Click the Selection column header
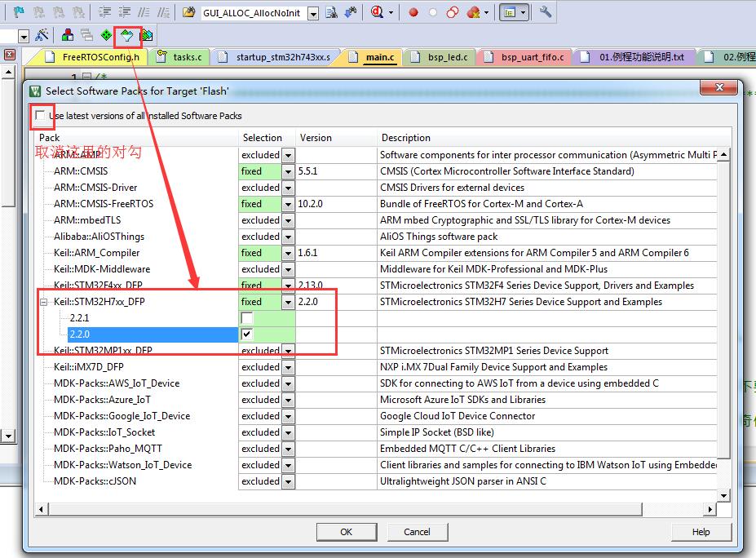This screenshot has width=756, height=558. tap(267, 137)
